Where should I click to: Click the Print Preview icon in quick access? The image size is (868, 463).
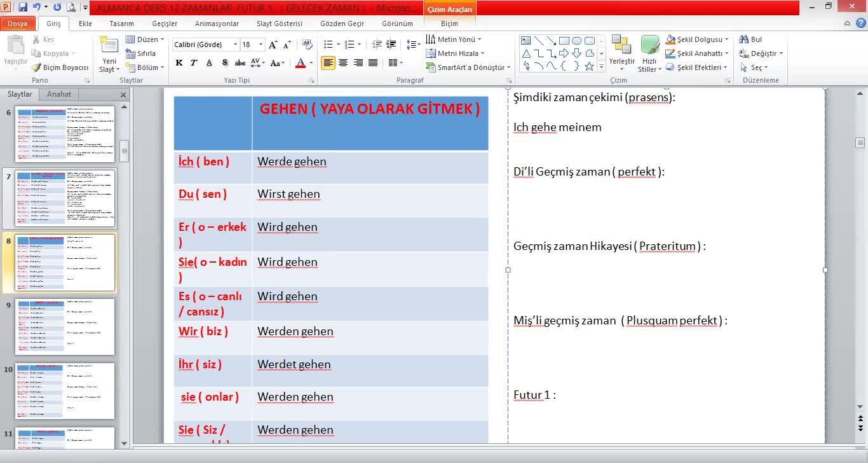tap(71, 8)
